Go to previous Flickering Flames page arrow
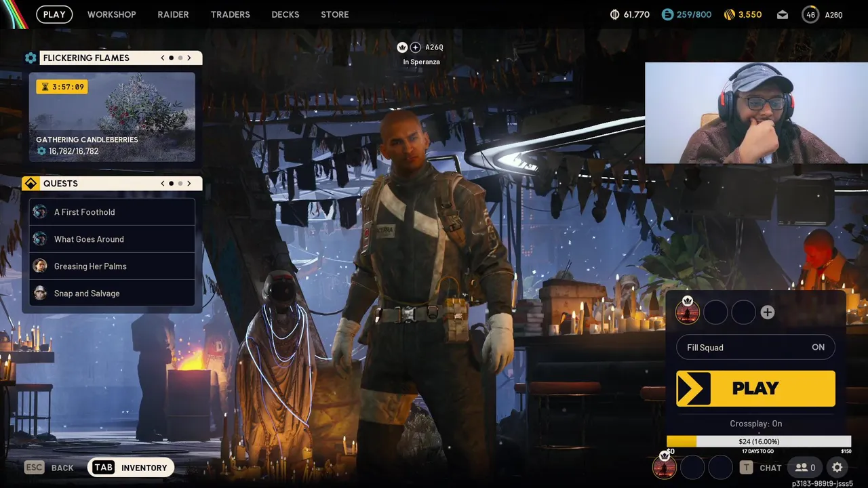 (163, 58)
